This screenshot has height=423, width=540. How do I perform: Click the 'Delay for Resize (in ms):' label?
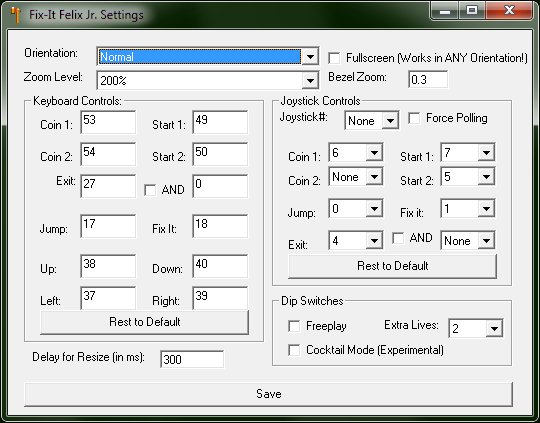pos(89,357)
